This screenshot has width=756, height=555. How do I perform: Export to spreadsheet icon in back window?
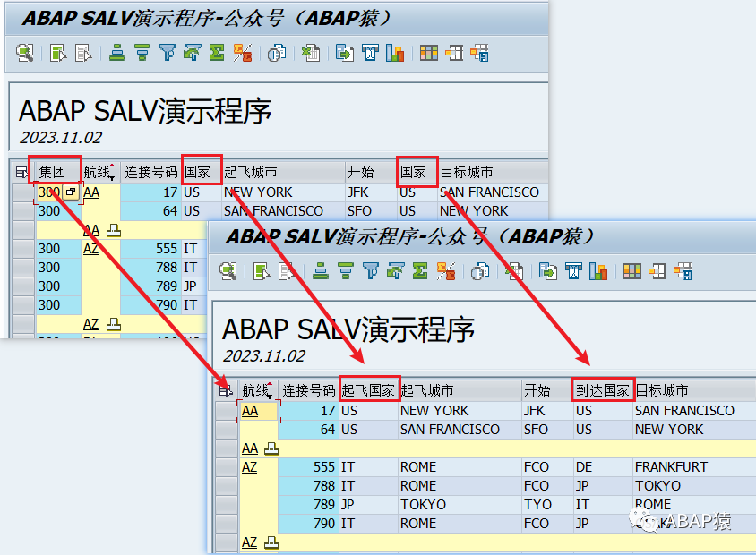pos(311,53)
